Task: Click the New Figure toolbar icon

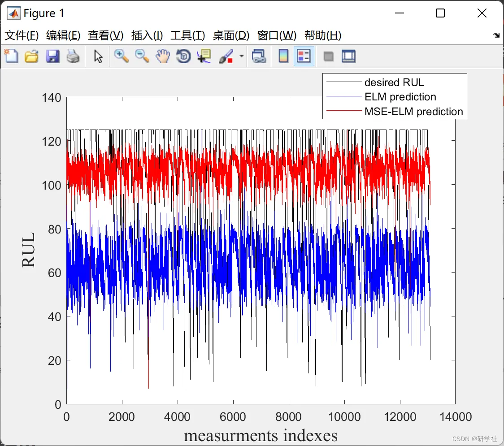Action: point(11,56)
